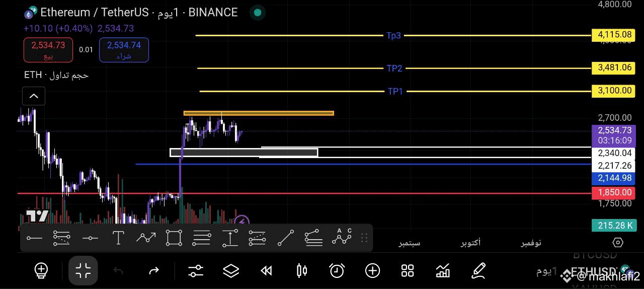The image size is (644, 289).
Task: Open the ETH volume indicator legend
Action: click(56, 75)
